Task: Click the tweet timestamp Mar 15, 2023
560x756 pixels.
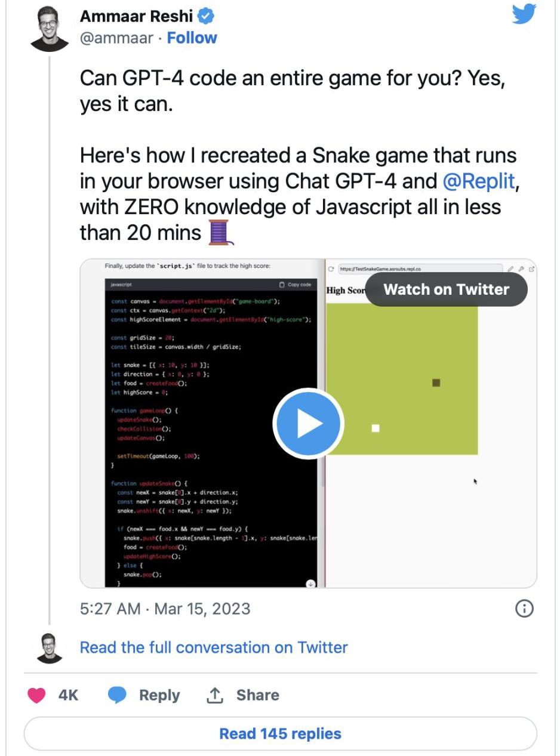Action: point(165,609)
